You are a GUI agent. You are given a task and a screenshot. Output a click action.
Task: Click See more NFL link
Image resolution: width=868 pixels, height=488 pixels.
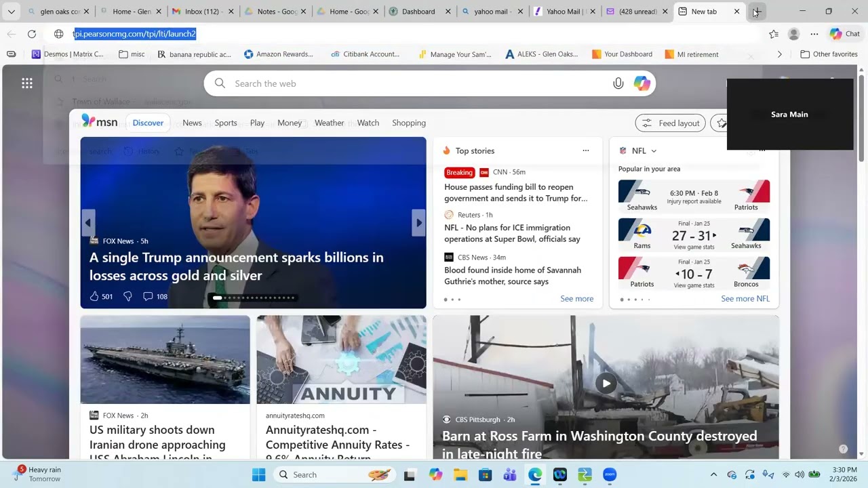click(x=745, y=299)
